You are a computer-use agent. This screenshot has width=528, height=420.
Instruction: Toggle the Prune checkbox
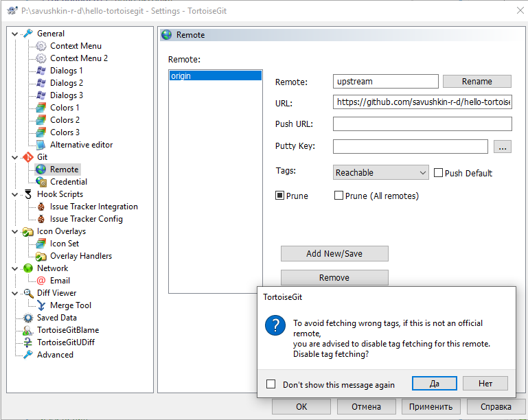coord(279,195)
